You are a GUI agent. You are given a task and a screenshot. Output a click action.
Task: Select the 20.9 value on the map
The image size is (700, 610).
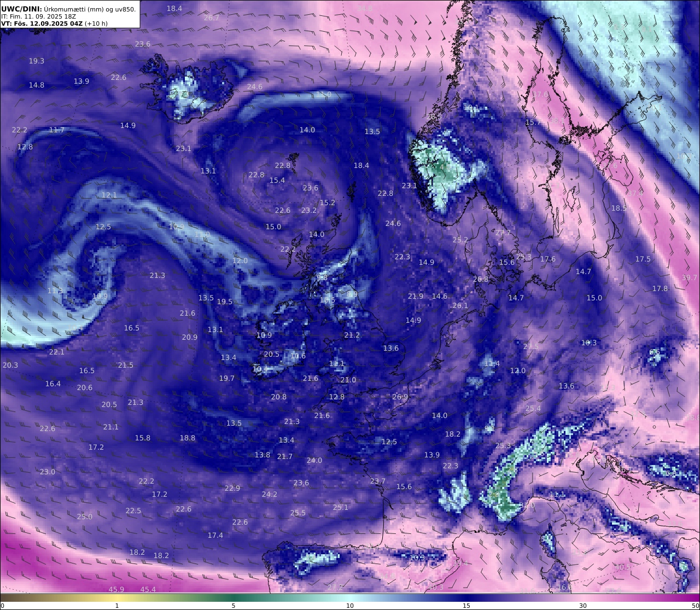(x=190, y=338)
